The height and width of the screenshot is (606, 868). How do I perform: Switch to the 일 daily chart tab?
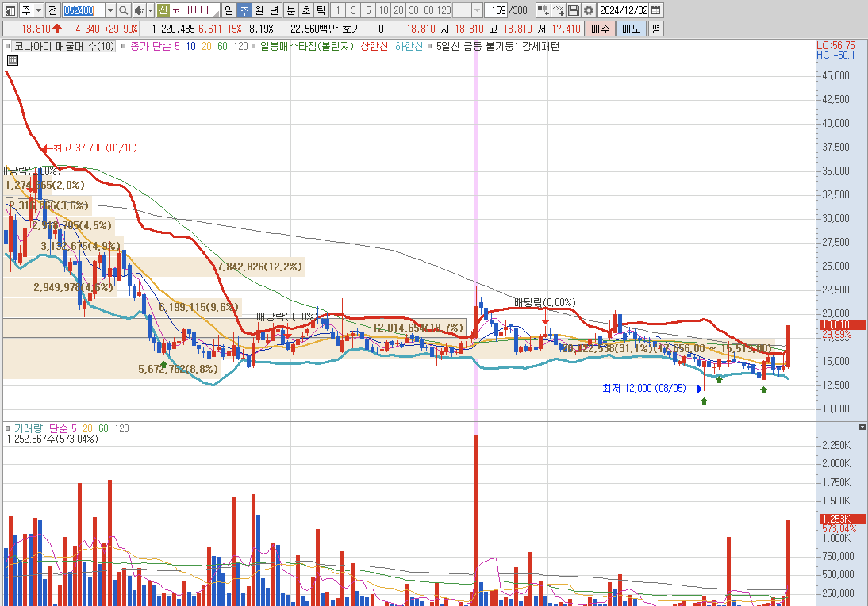tap(229, 11)
